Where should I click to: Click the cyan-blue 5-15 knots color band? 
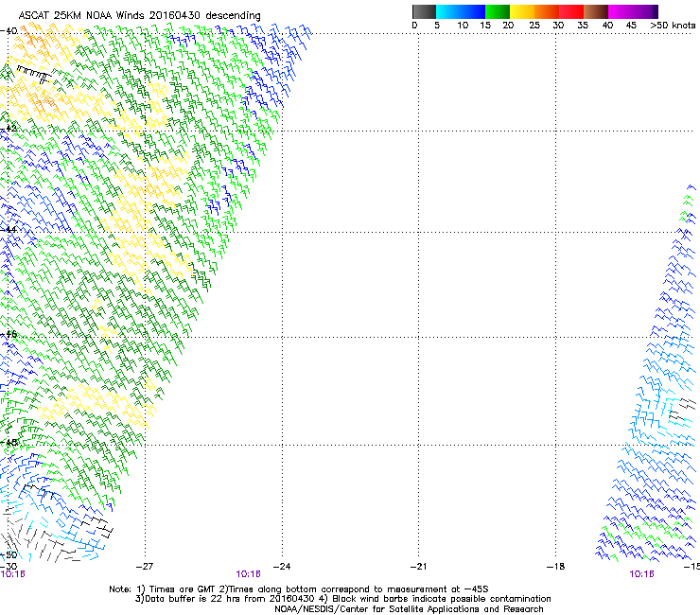pyautogui.click(x=461, y=11)
